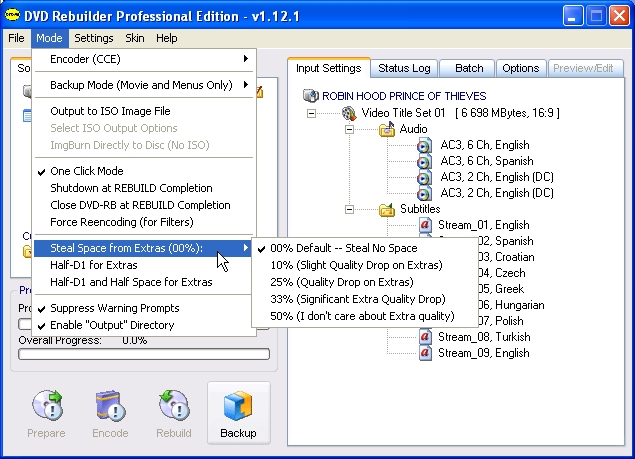
Task: Click the subtitle icon of Stream_08, Turkish
Action: coord(425,337)
